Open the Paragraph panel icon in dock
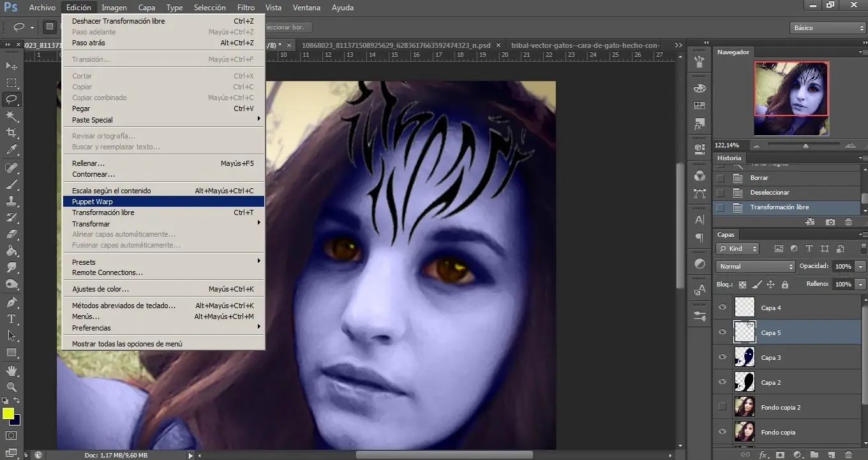 [x=700, y=238]
